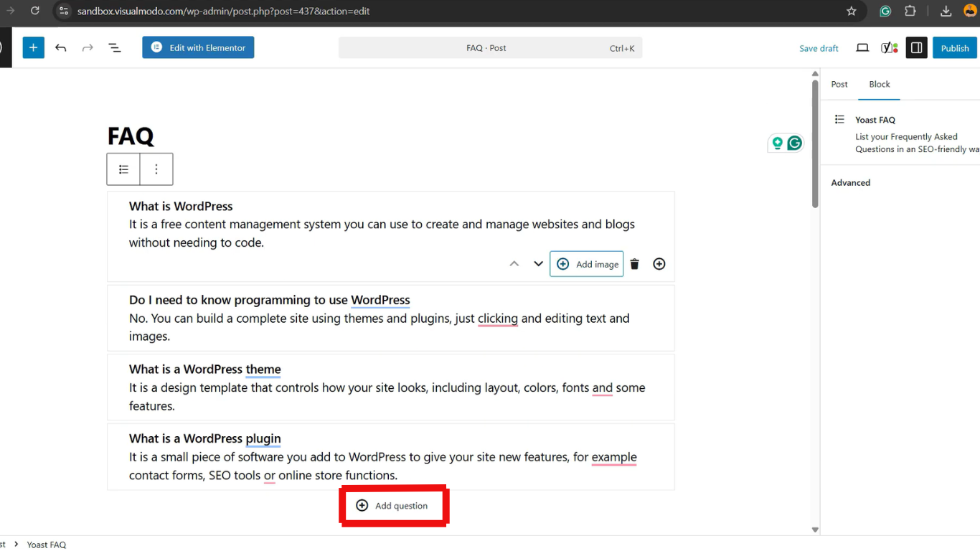
Task: Open Grammarly lightbulb suggestions
Action: [x=777, y=143]
